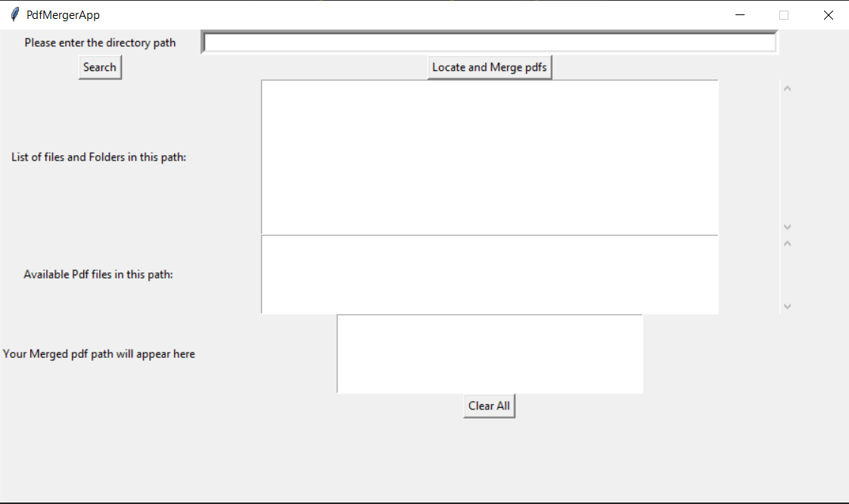Click the scroll-down arrow beside the Pdf files list

[787, 306]
